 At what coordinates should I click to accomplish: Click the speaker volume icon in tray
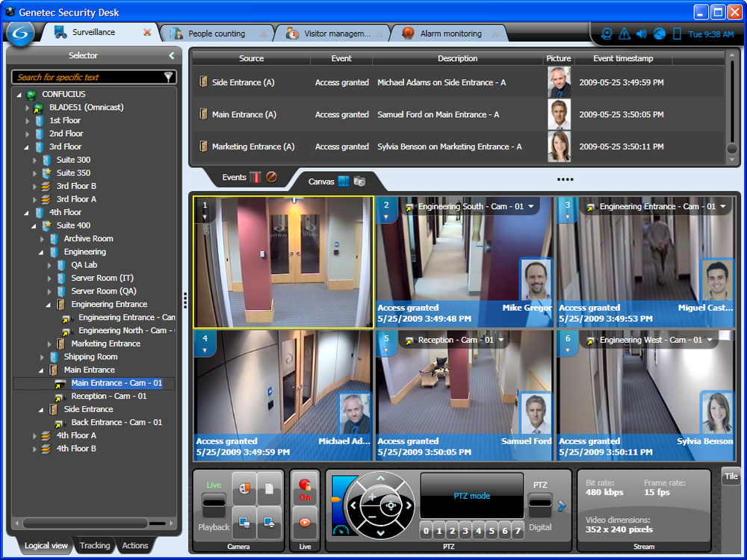(642, 34)
